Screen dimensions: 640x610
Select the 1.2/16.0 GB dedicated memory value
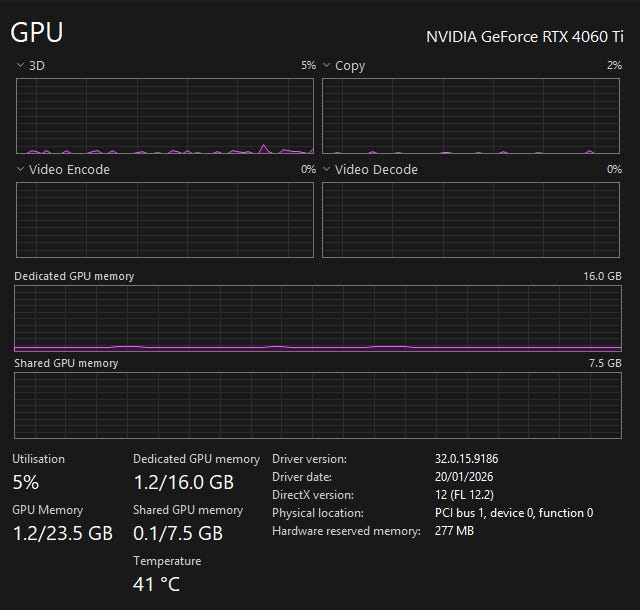tap(183, 482)
